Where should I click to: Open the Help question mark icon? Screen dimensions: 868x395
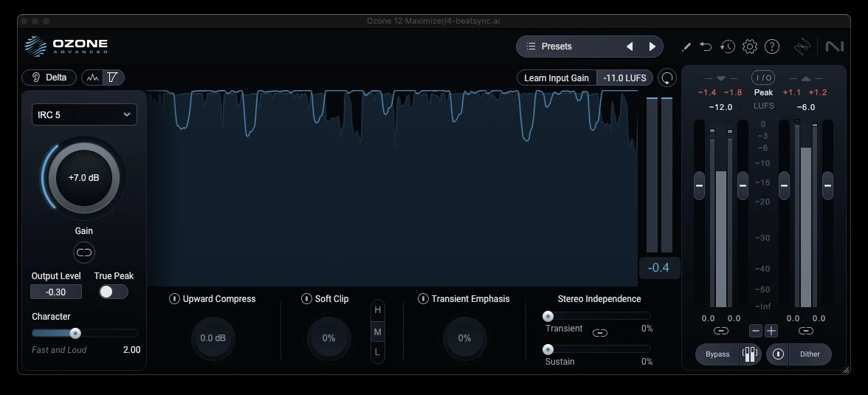click(772, 47)
